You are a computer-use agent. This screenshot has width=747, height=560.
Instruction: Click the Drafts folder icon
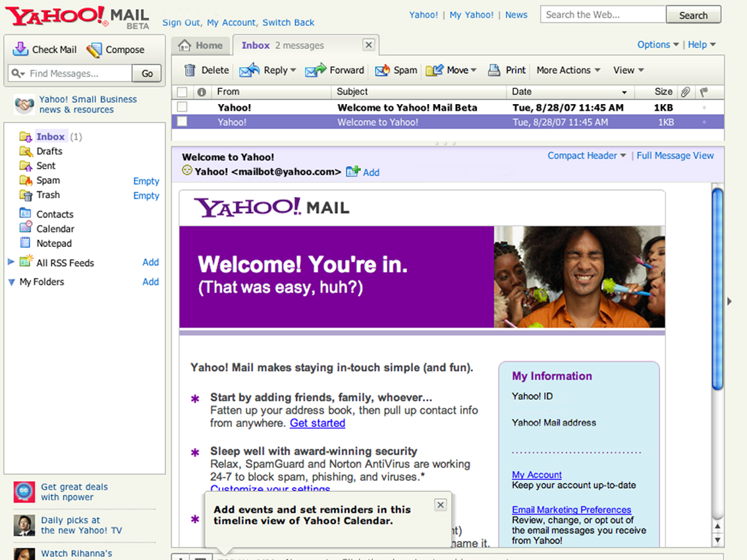coord(26,151)
